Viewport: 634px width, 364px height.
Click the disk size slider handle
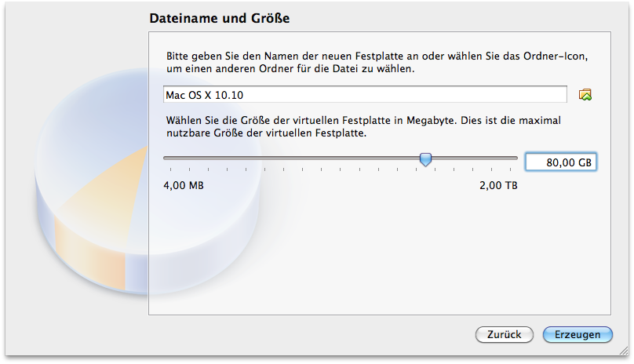[425, 159]
